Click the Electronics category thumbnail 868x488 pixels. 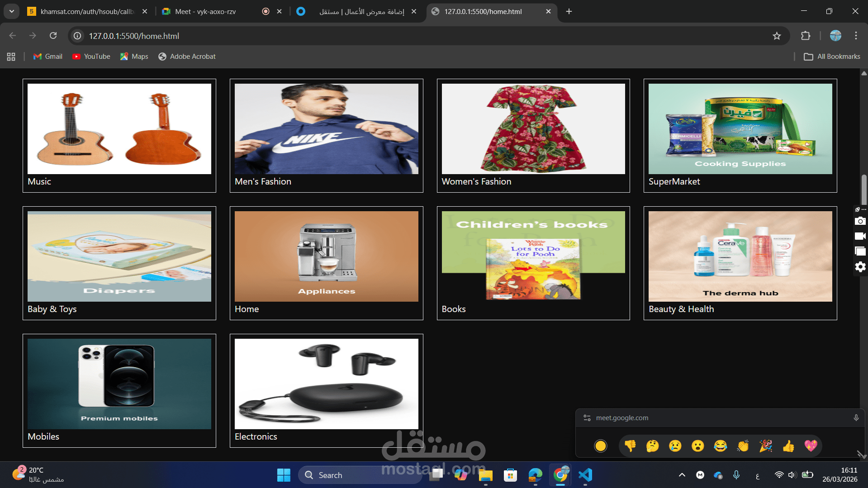tap(326, 384)
